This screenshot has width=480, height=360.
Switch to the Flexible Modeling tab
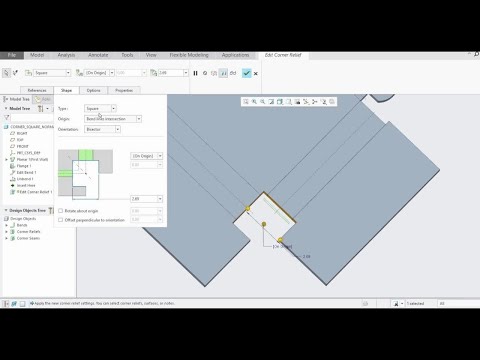[189, 55]
